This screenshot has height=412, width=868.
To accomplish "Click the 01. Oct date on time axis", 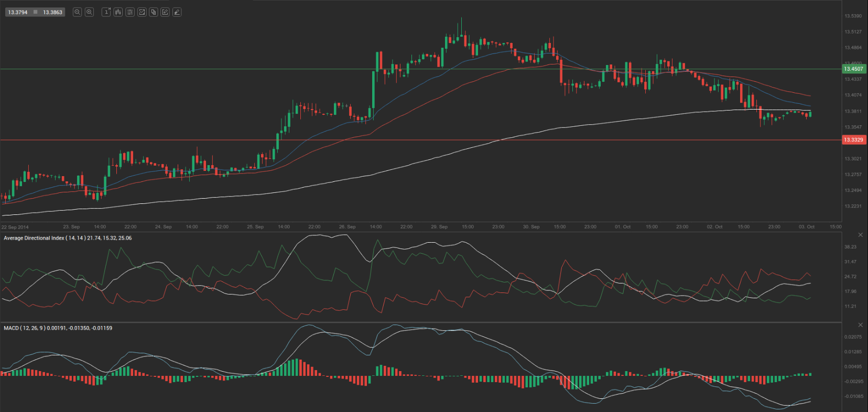I will [623, 227].
